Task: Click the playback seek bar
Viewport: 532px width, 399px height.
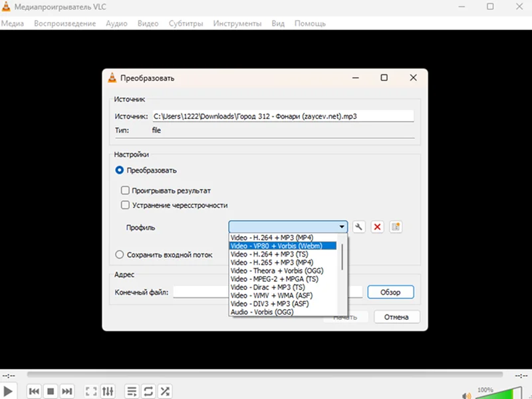Action: pyautogui.click(x=265, y=374)
